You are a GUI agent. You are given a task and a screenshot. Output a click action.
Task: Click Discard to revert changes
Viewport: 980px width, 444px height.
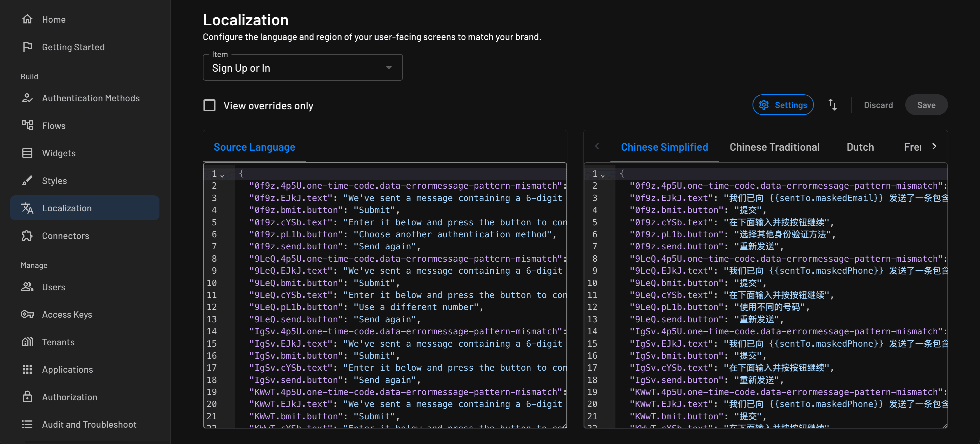878,105
